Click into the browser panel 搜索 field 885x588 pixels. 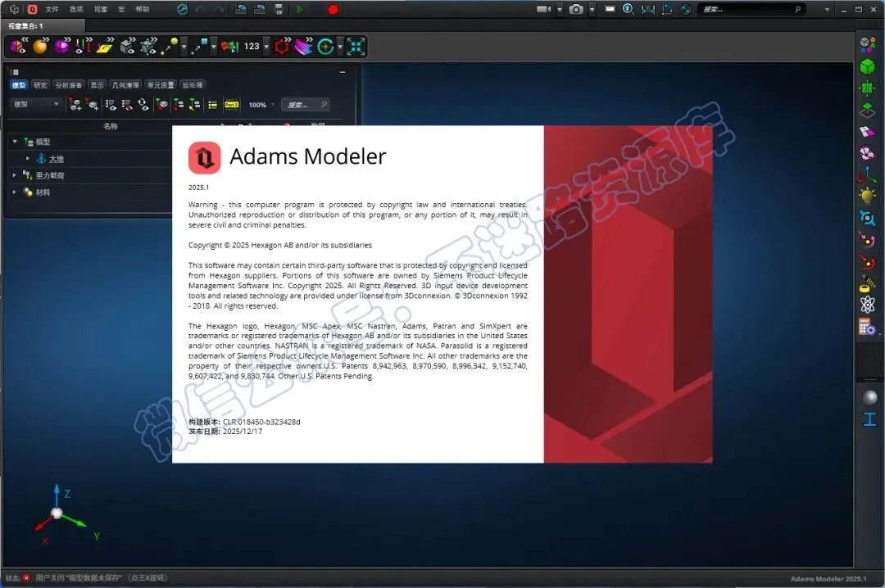306,105
